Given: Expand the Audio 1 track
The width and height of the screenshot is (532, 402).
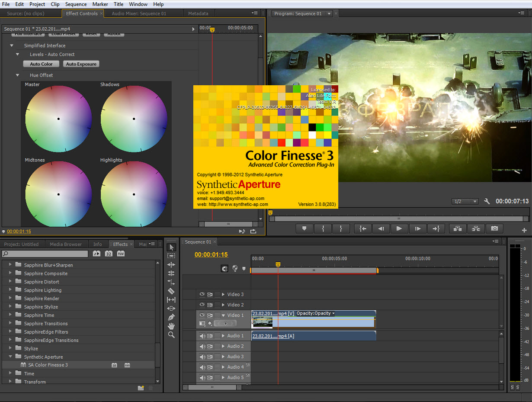Looking at the screenshot, I should [223, 336].
